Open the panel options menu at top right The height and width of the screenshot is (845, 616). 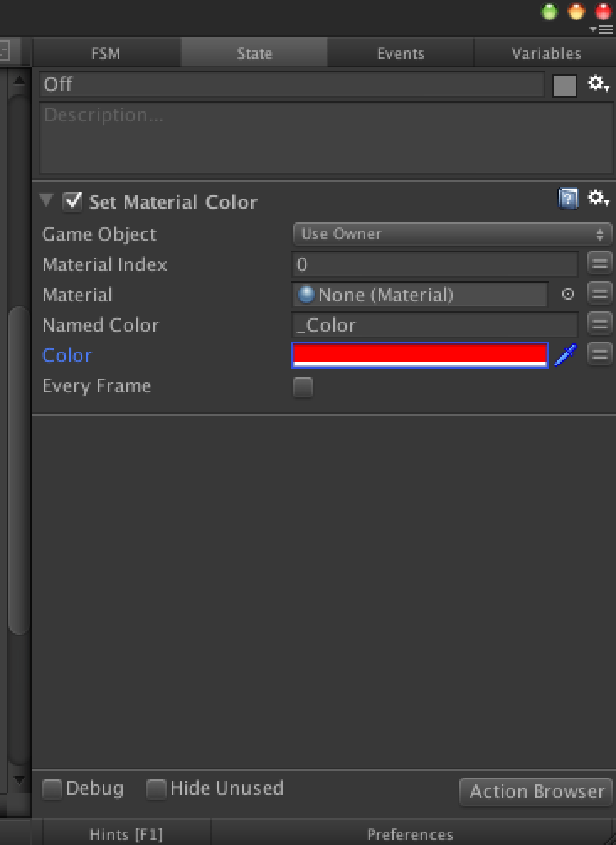coord(603,29)
